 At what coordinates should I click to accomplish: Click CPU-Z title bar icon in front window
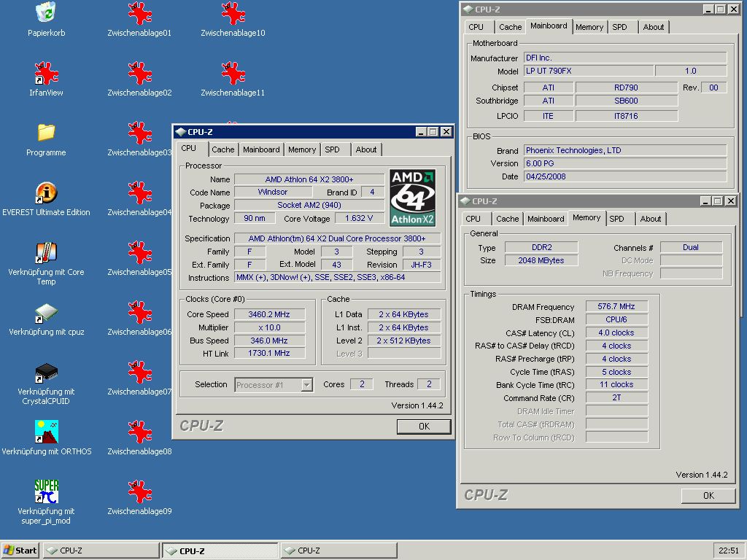[181, 132]
